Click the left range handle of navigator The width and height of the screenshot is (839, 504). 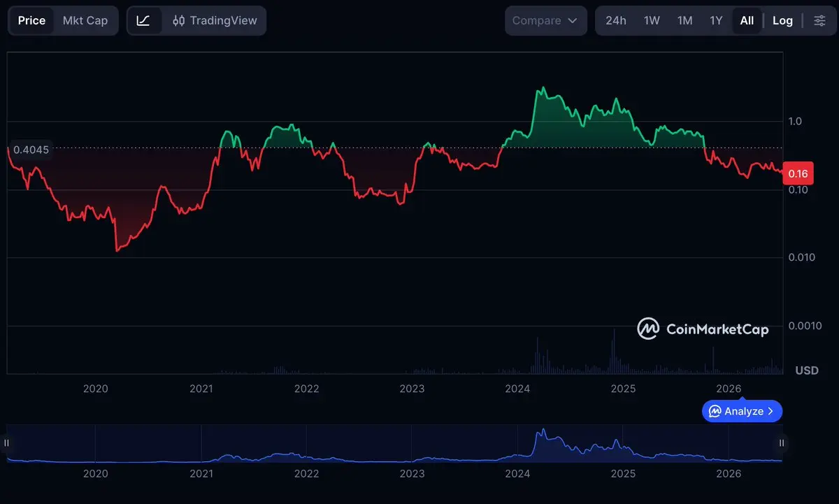pyautogui.click(x=7, y=442)
